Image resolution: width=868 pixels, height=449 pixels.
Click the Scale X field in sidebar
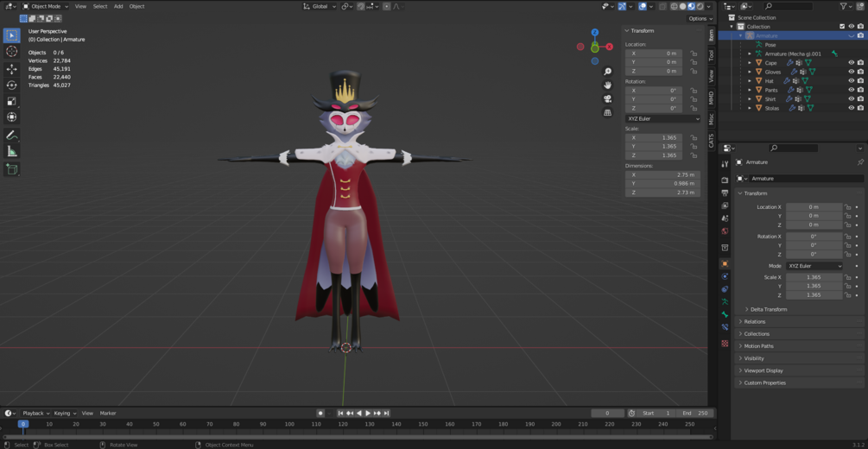(x=662, y=138)
